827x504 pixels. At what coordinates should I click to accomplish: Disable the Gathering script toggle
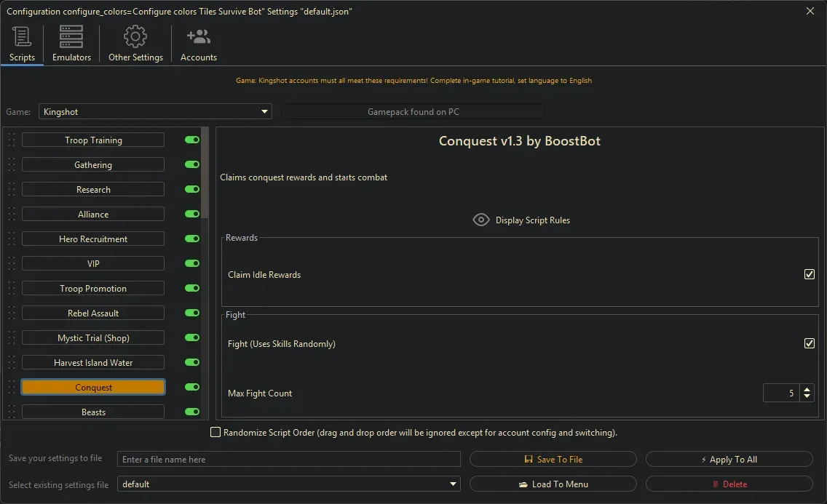(x=192, y=165)
